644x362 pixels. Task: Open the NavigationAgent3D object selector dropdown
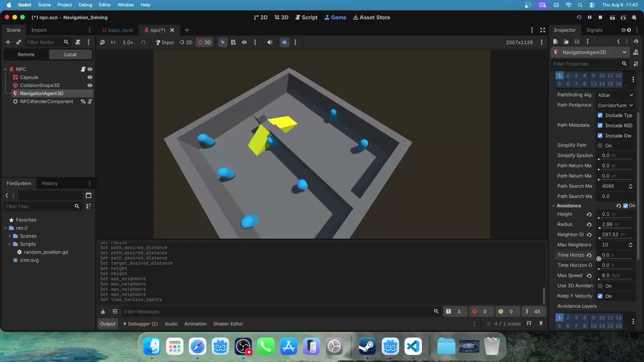point(590,52)
